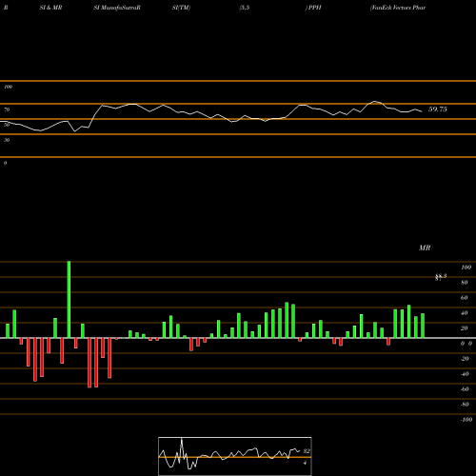Click the 80 label on the MR axis
Viewport: 476px width, 476px height.
coord(465,283)
